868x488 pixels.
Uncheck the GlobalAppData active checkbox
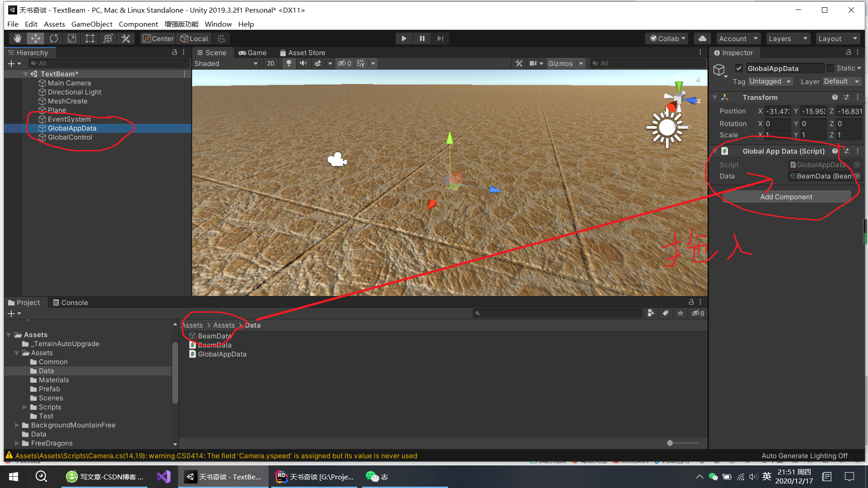coord(739,68)
